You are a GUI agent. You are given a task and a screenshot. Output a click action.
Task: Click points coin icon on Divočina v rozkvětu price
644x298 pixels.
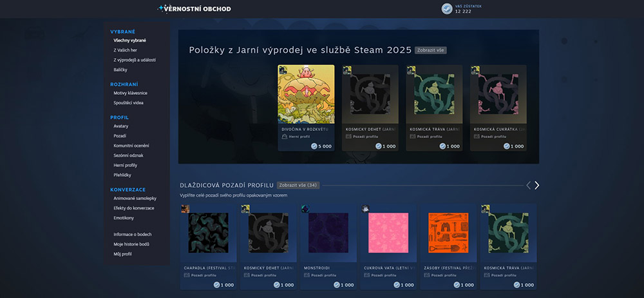point(314,146)
